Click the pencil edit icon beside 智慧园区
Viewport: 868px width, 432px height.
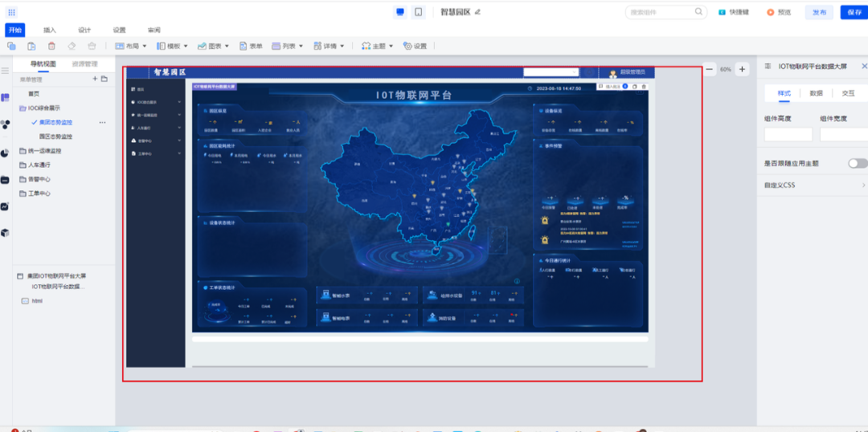tap(477, 11)
